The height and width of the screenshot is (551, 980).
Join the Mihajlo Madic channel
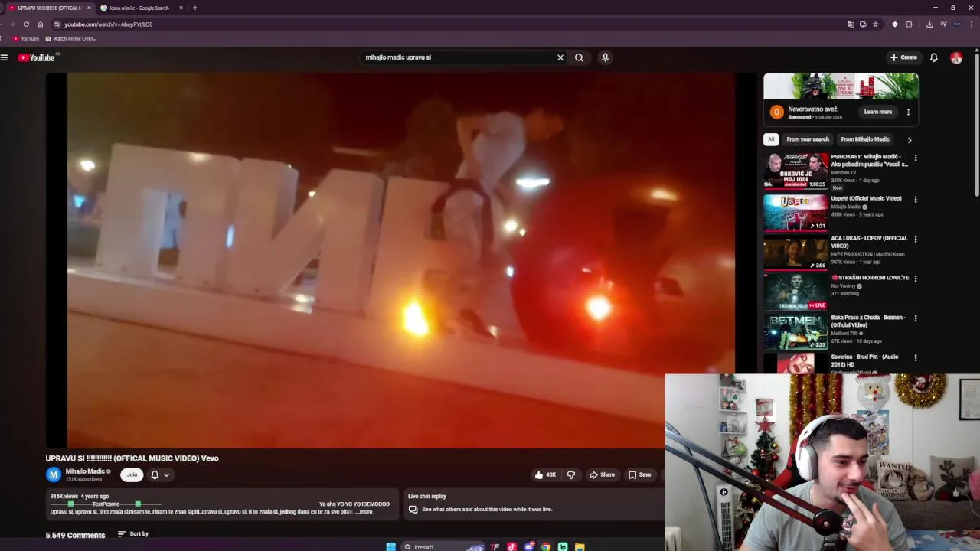(x=132, y=474)
